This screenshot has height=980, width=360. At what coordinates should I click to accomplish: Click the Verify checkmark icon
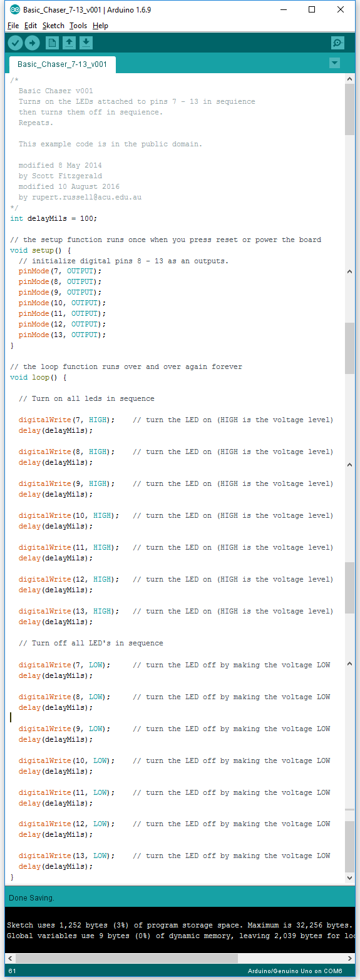[15, 43]
